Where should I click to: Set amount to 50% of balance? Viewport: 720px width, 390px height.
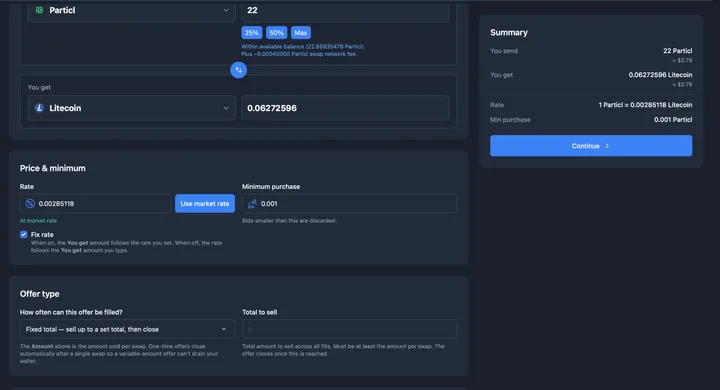pos(276,33)
